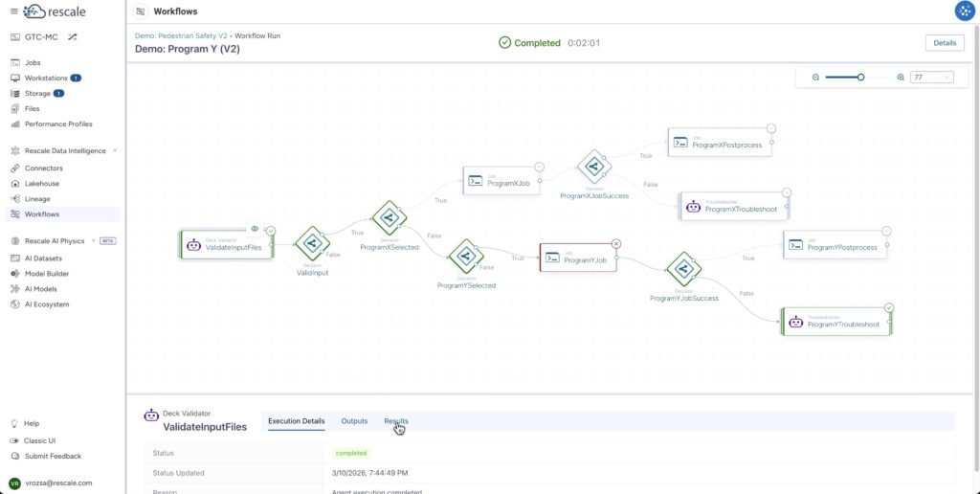The image size is (980, 494).
Task: Click the ProgramYSelected decision diamond
Action: pyautogui.click(x=466, y=257)
